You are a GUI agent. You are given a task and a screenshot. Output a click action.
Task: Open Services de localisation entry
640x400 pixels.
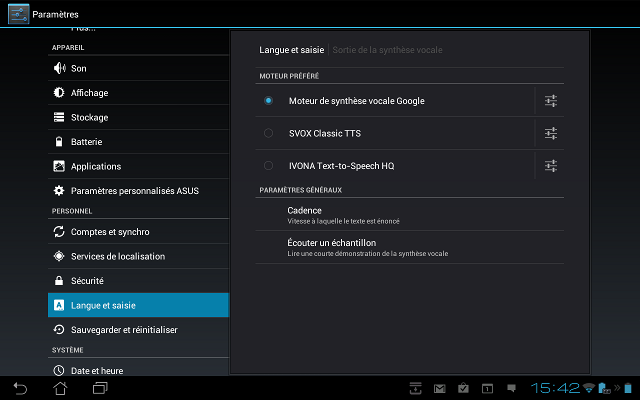tap(138, 256)
